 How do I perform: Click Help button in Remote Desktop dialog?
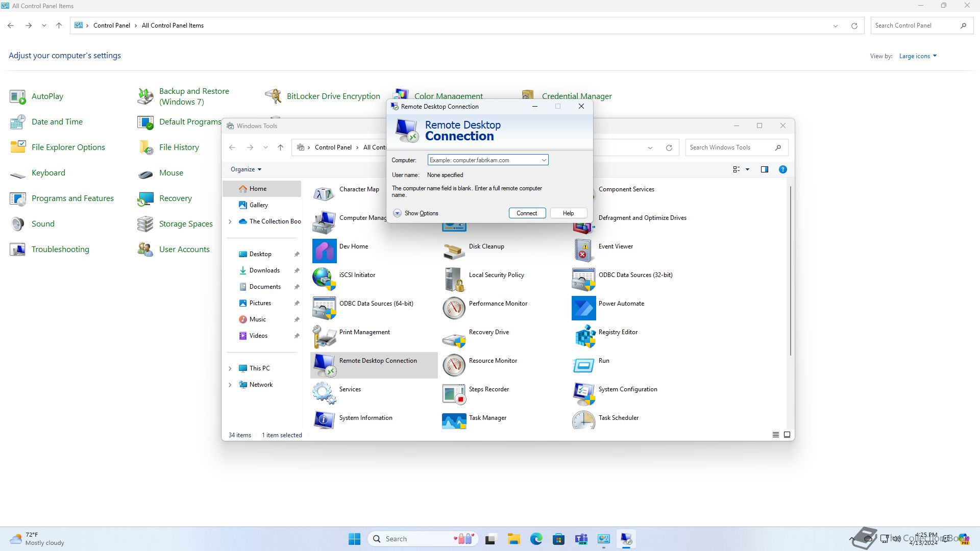568,213
